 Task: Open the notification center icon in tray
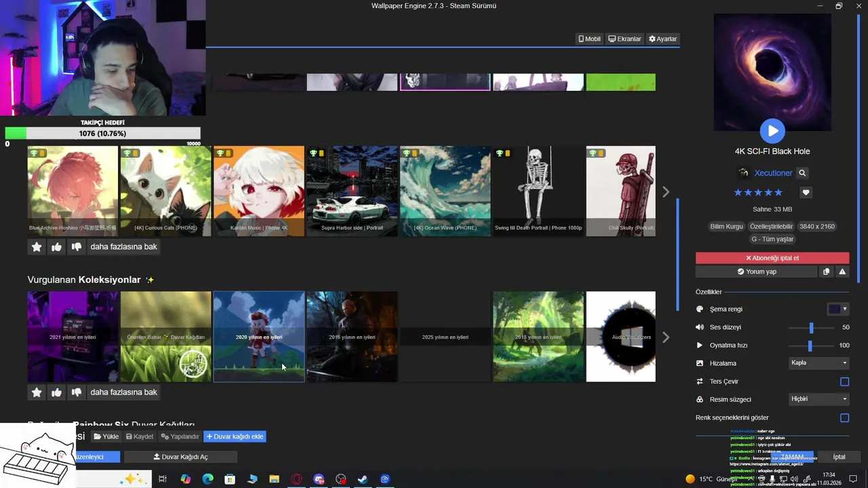pyautogui.click(x=853, y=479)
